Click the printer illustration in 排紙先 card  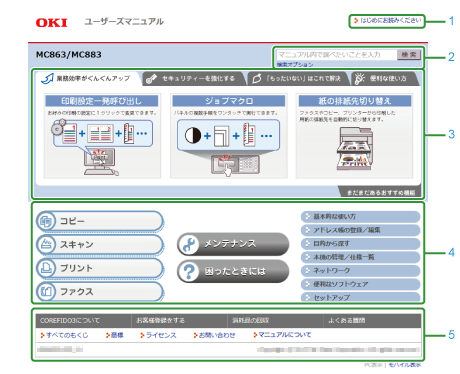[355, 149]
